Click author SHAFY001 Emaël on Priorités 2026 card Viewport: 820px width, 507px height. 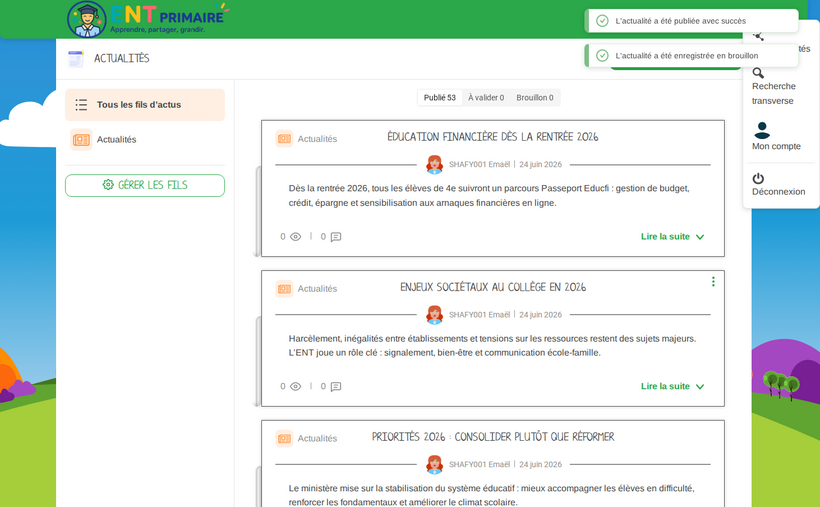click(479, 465)
